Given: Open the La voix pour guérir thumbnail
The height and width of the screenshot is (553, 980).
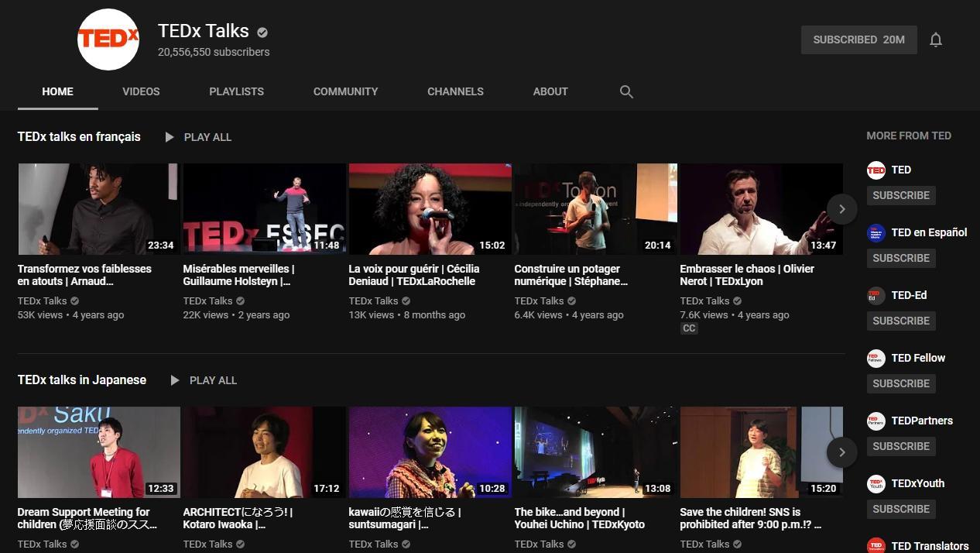Looking at the screenshot, I should click(430, 209).
